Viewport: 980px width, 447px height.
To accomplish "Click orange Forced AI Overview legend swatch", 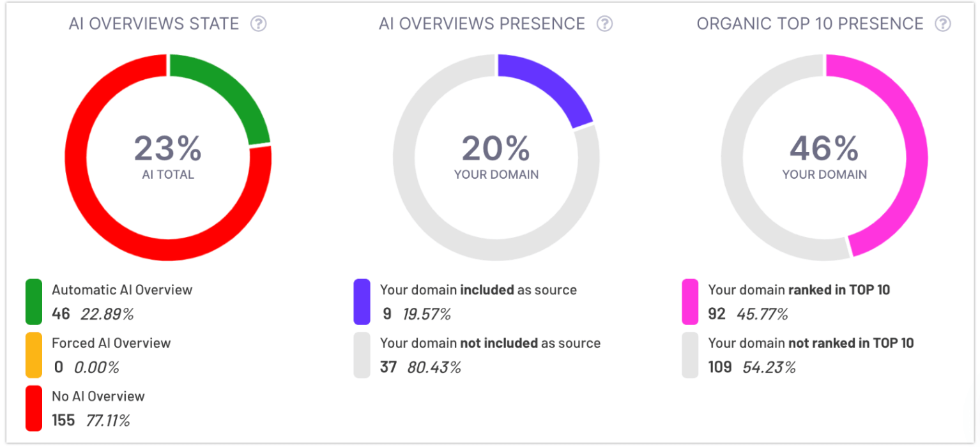I will click(x=34, y=354).
